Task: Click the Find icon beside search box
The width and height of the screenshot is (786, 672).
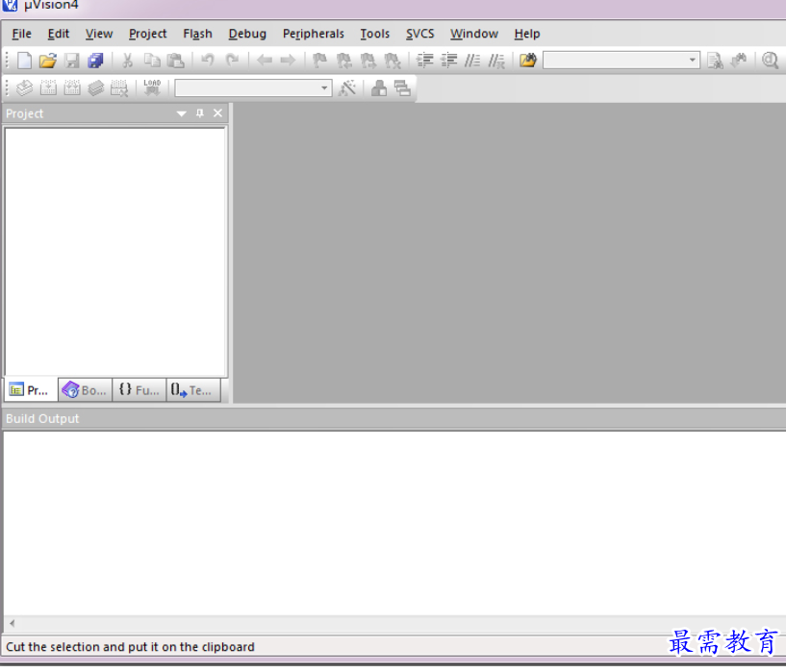Action: click(715, 61)
